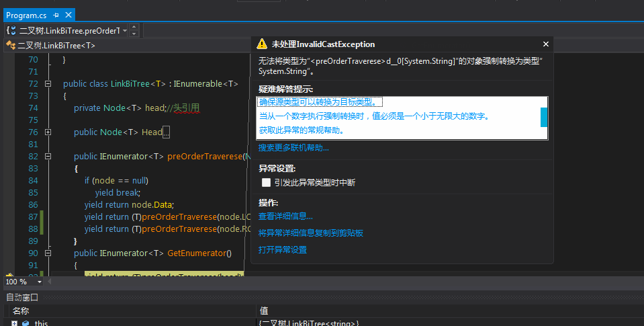Screen dimensions: 644x326
Task: Click the 自动窗口 panel title
Action: [22, 297]
